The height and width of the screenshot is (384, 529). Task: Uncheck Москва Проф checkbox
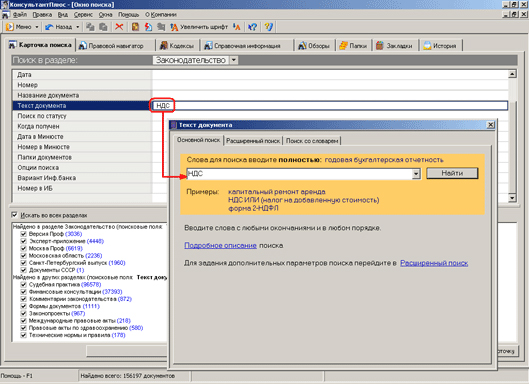point(23,248)
